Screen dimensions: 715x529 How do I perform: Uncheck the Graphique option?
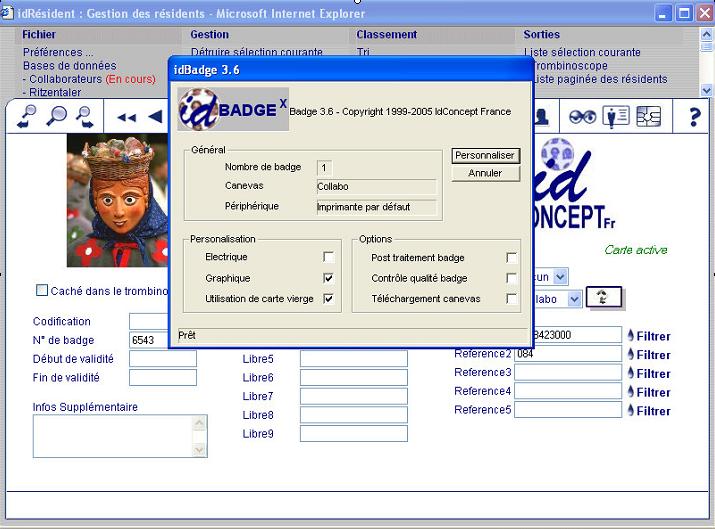coord(328,278)
